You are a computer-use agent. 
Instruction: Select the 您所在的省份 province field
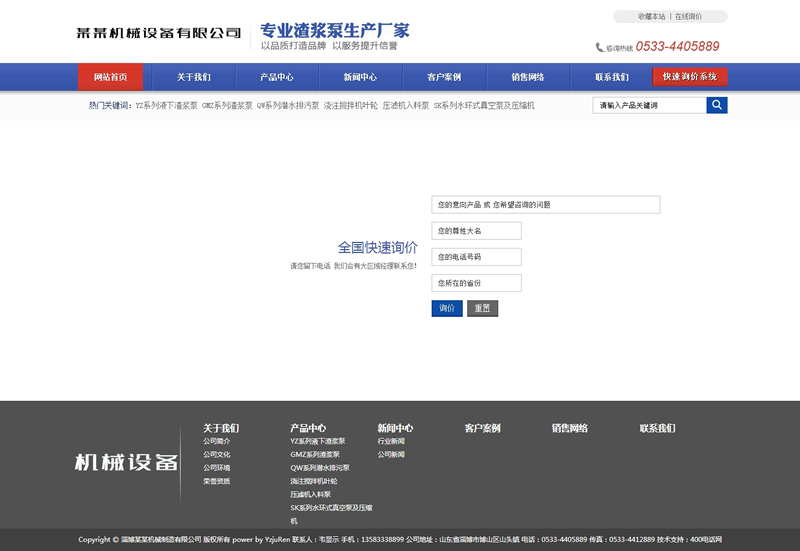(476, 283)
